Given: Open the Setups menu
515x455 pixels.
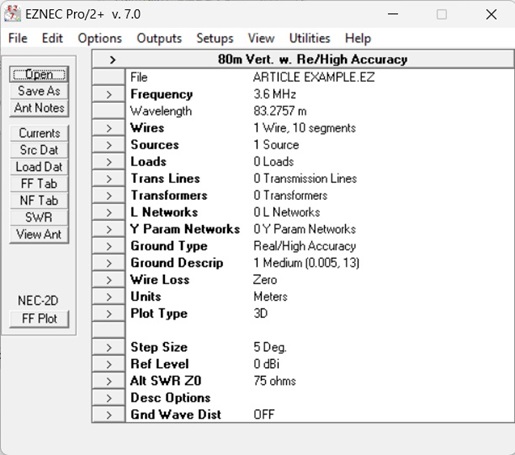Looking at the screenshot, I should (x=215, y=38).
